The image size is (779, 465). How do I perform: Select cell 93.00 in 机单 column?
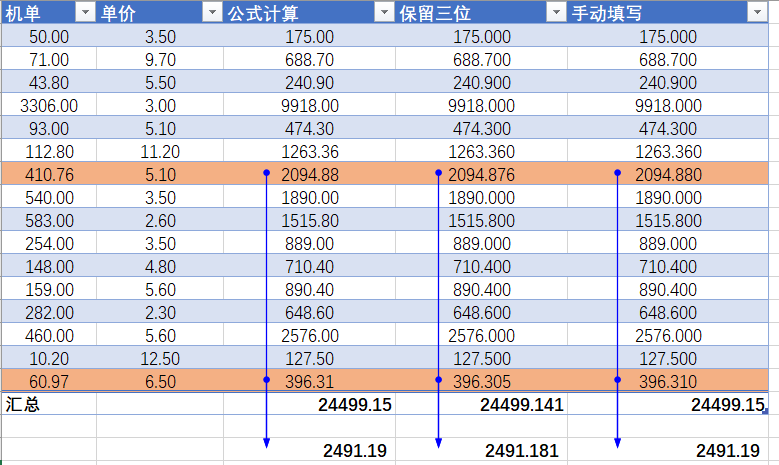[49, 128]
